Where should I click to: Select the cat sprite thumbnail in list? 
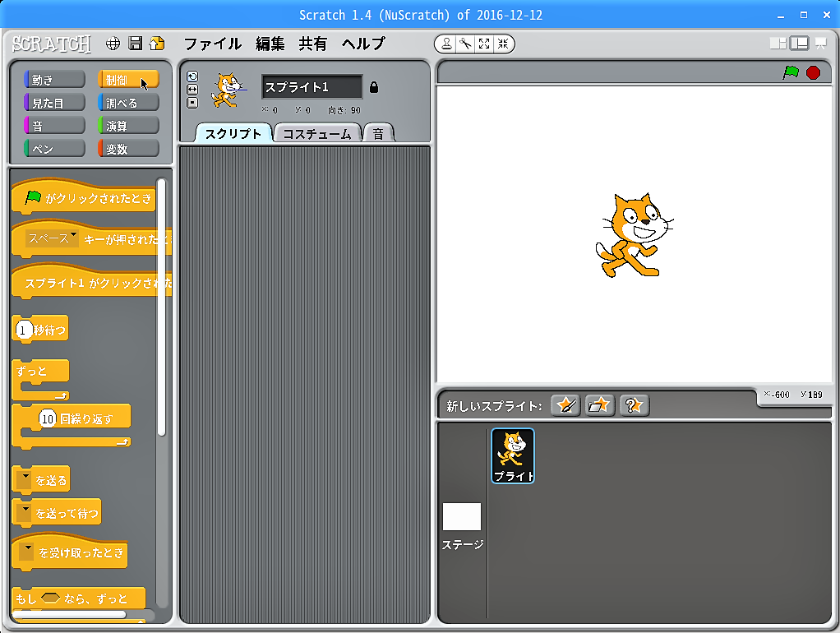[513, 455]
